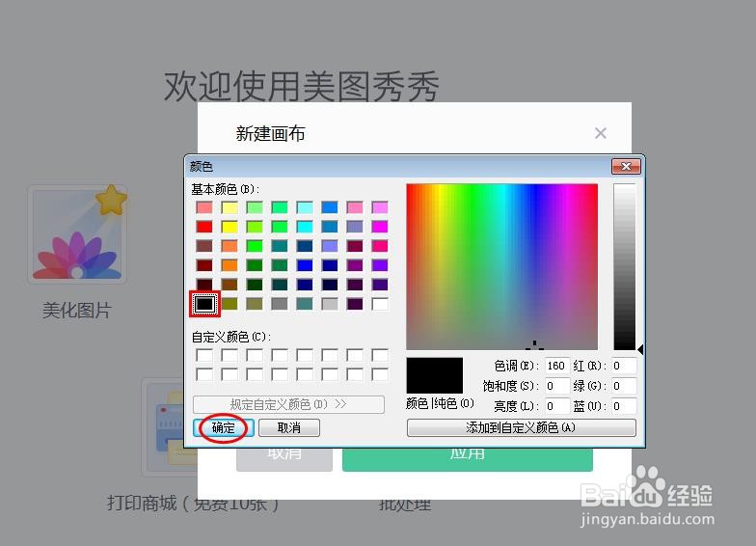Click the 新建画布 dialog title

270,133
